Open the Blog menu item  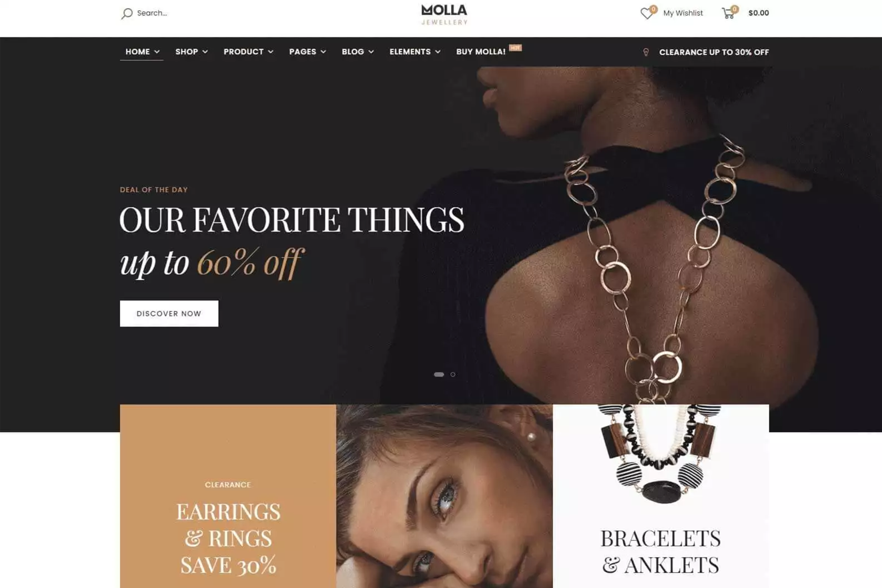[358, 52]
